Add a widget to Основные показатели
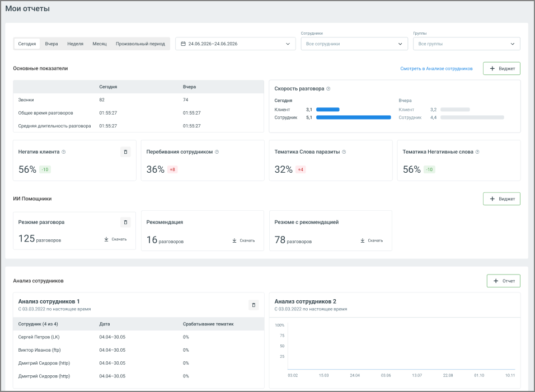 501,69
